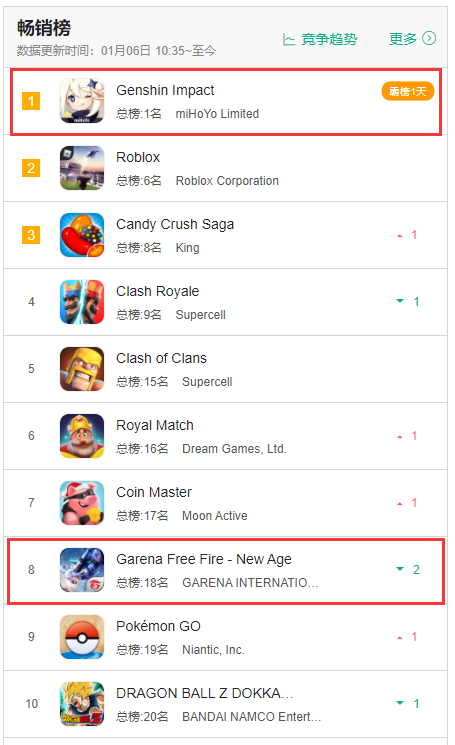455x745 pixels.
Task: Click the orange 霸榜1天 badge
Action: pyautogui.click(x=408, y=91)
